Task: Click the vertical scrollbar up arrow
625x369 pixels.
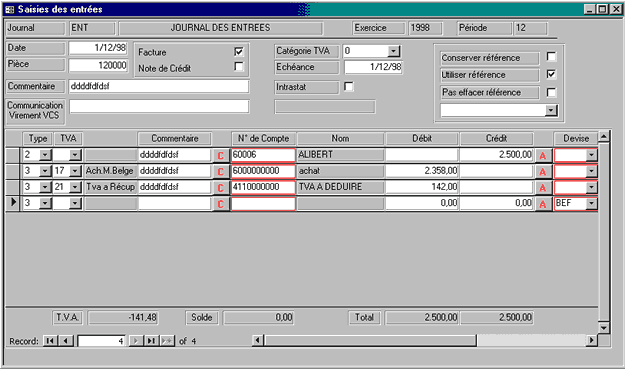Action: click(x=604, y=137)
